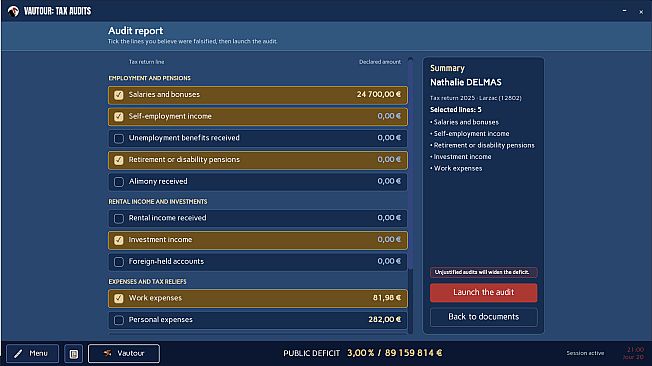Screen dimensions: 652x366
Task: Click Work expenses in the summary list
Action: 458,168
